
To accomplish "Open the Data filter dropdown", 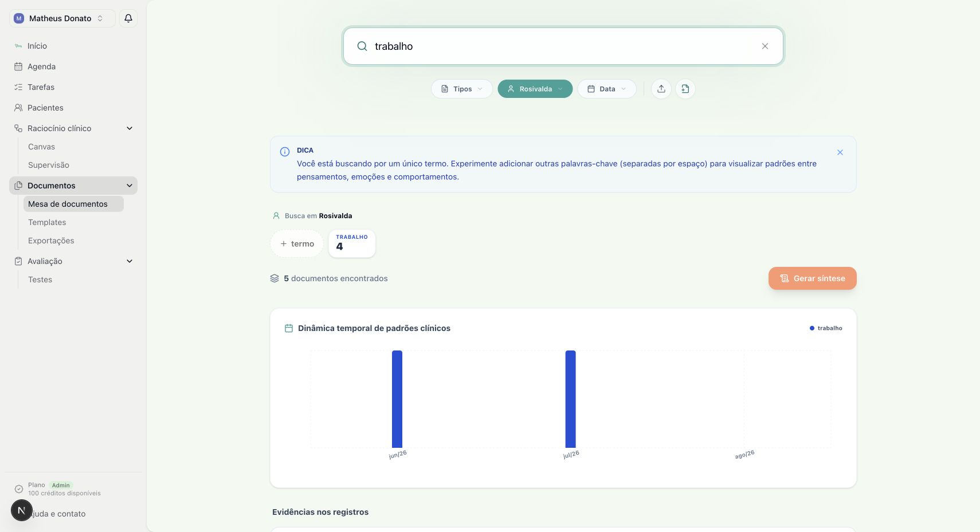I will click(x=607, y=89).
